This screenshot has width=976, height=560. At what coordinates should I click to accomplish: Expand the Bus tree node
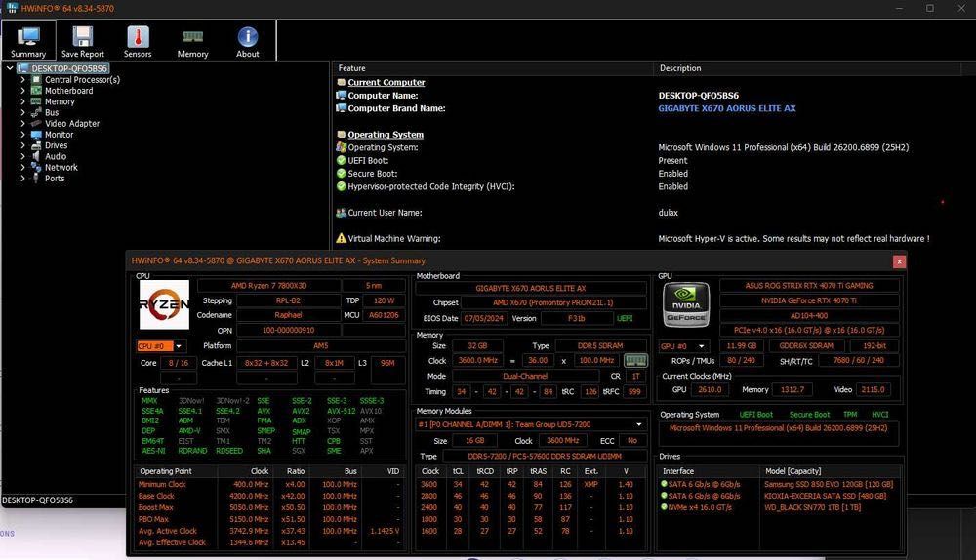click(x=23, y=112)
